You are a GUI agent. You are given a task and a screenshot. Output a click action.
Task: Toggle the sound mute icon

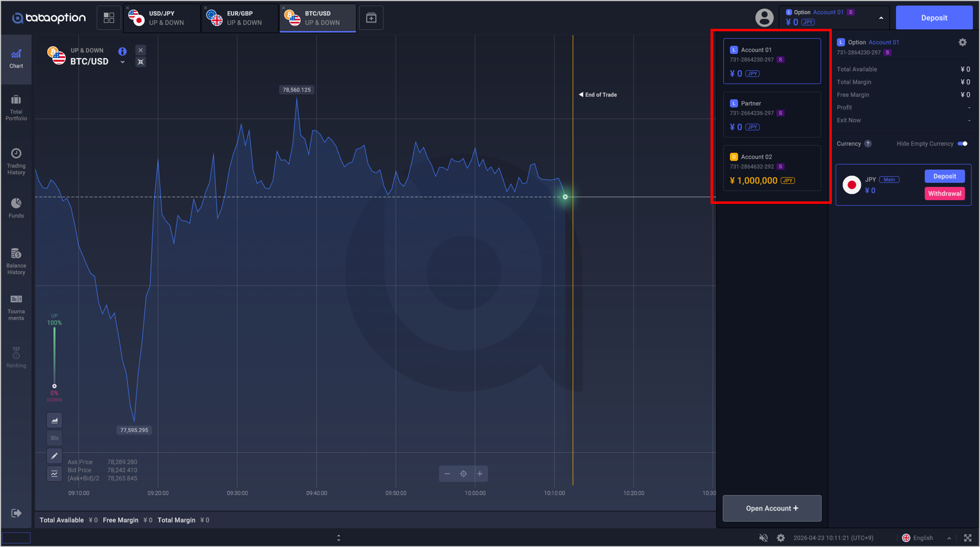pyautogui.click(x=763, y=538)
